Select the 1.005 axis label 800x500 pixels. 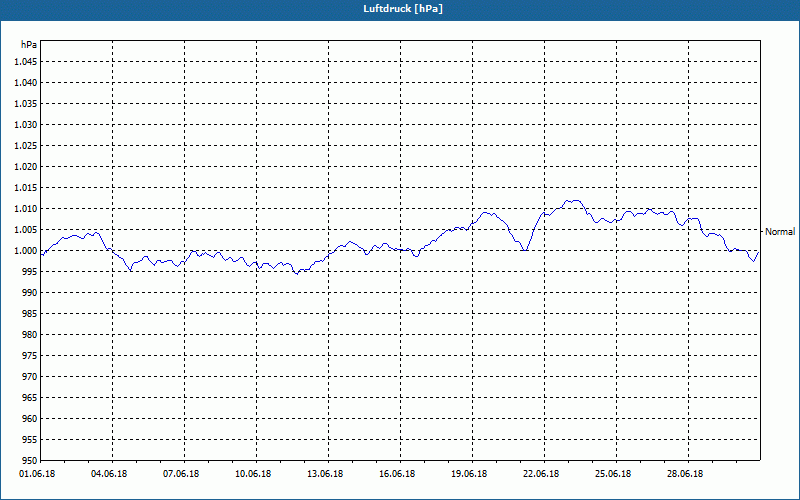tap(26, 230)
